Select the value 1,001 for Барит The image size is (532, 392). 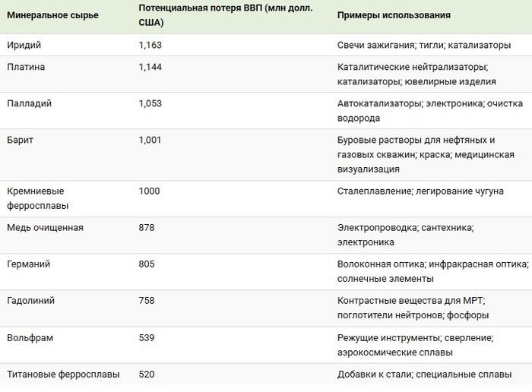[x=150, y=140]
